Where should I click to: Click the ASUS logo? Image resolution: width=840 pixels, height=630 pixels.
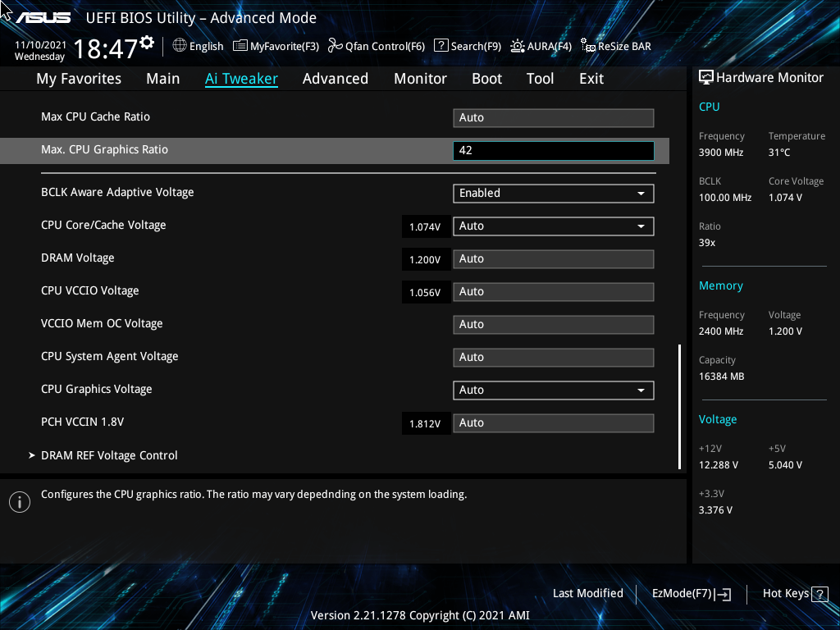click(43, 18)
